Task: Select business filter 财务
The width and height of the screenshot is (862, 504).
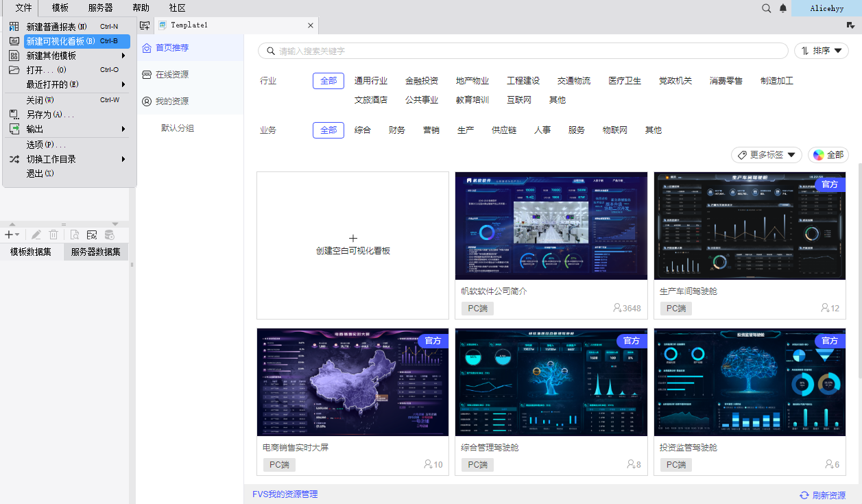Action: point(397,130)
